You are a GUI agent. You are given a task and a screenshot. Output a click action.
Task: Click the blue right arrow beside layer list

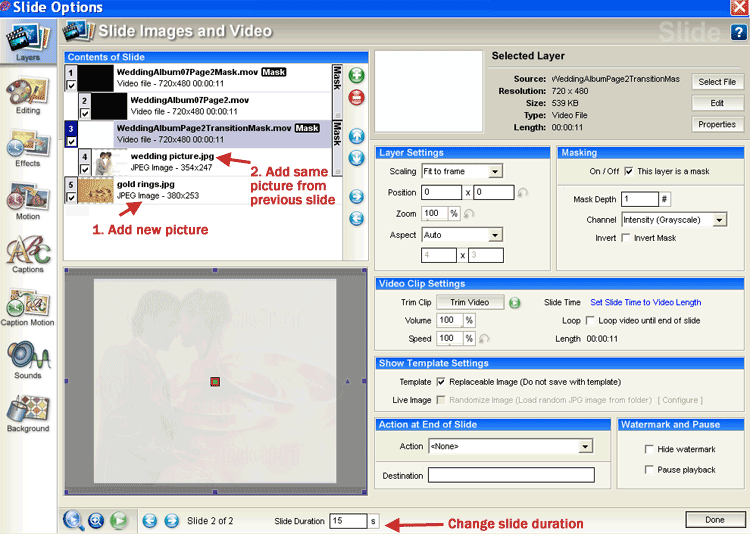coord(356,197)
